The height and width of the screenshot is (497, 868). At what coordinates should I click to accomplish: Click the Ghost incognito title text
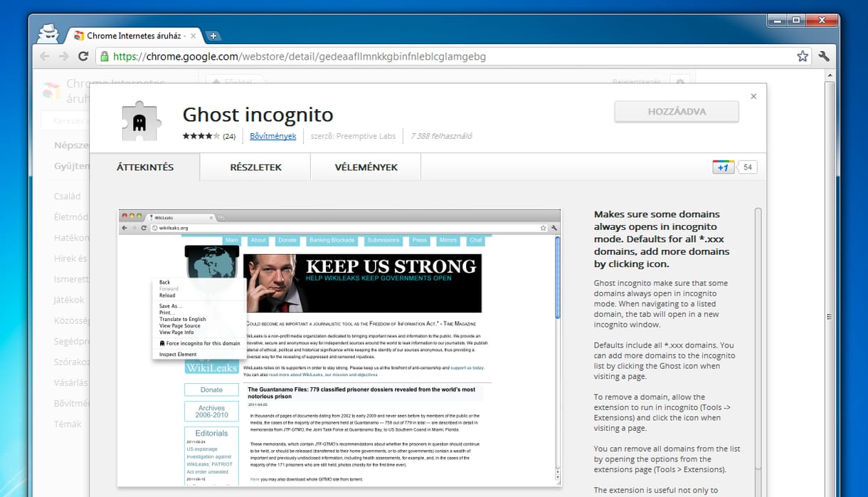(258, 115)
